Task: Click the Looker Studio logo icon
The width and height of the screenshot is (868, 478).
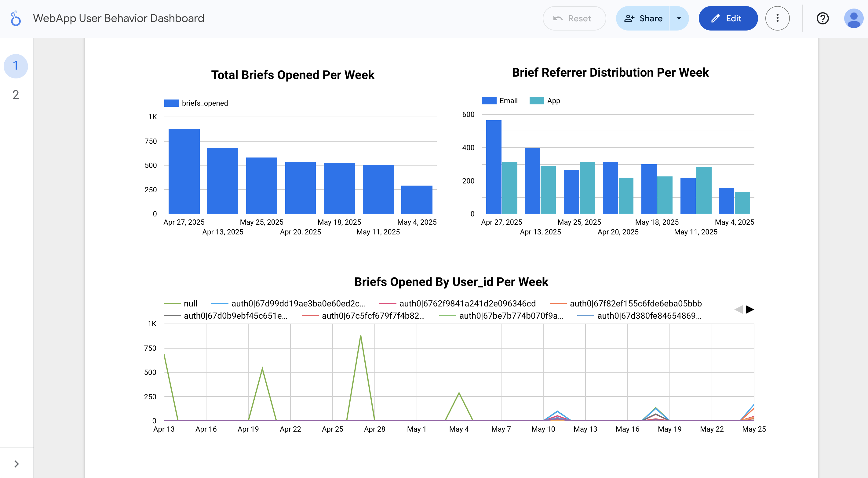Action: click(16, 19)
